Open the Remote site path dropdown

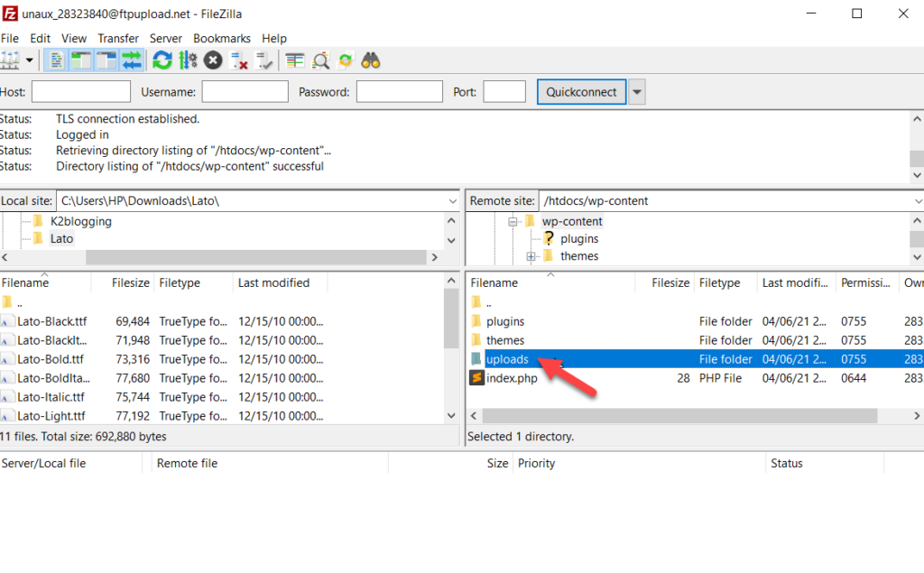(918, 201)
